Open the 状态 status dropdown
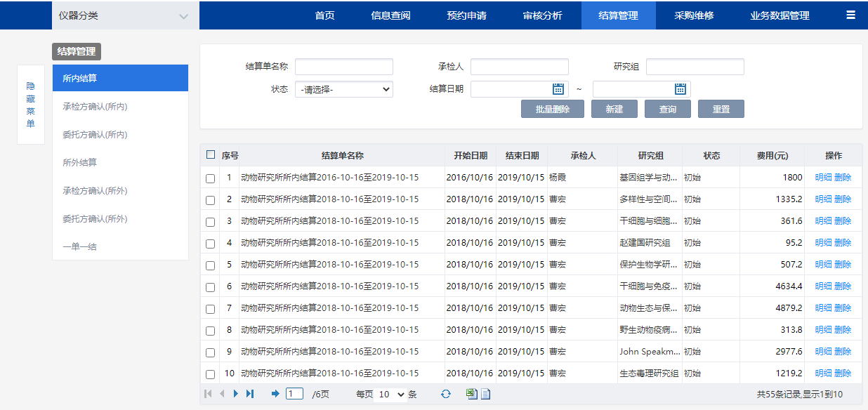 point(344,89)
